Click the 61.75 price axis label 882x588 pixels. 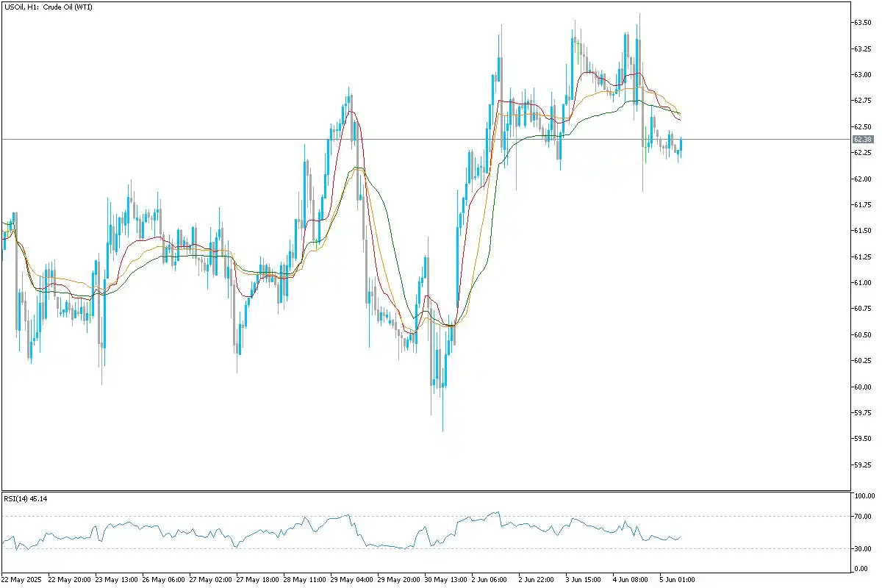(862, 205)
